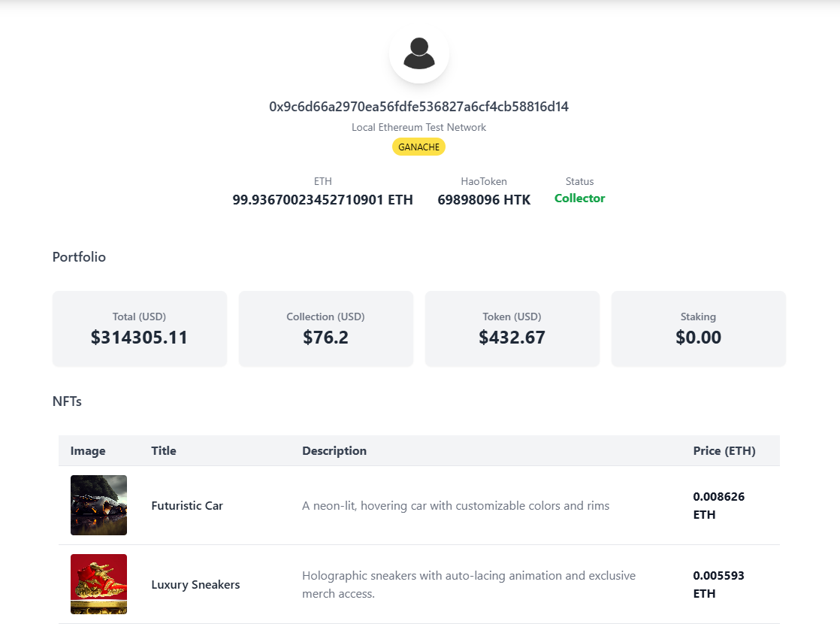The height and width of the screenshot is (624, 840).
Task: Select the Futuristic Car NFT thumbnail
Action: [x=98, y=505]
